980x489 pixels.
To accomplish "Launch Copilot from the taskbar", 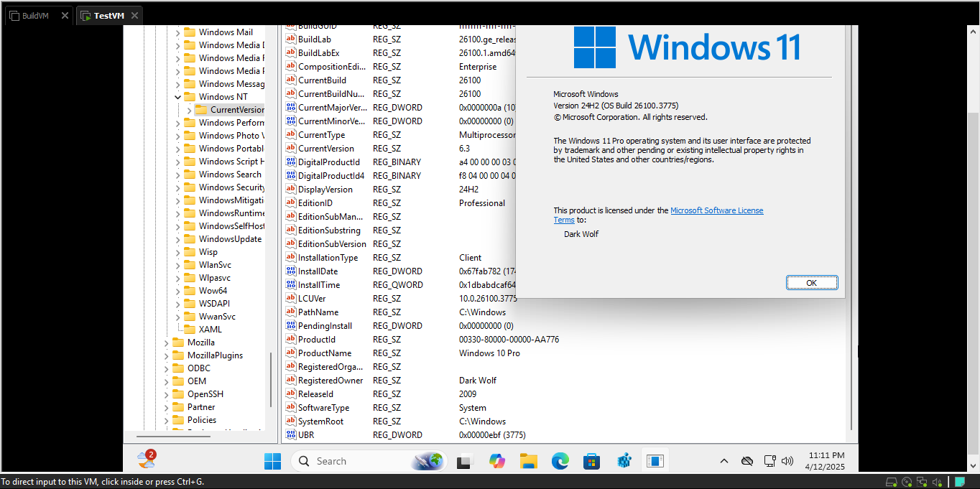I will pyautogui.click(x=496, y=462).
